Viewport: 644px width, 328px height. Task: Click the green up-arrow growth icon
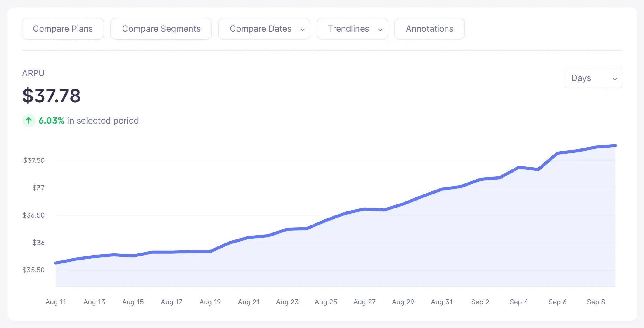[29, 120]
